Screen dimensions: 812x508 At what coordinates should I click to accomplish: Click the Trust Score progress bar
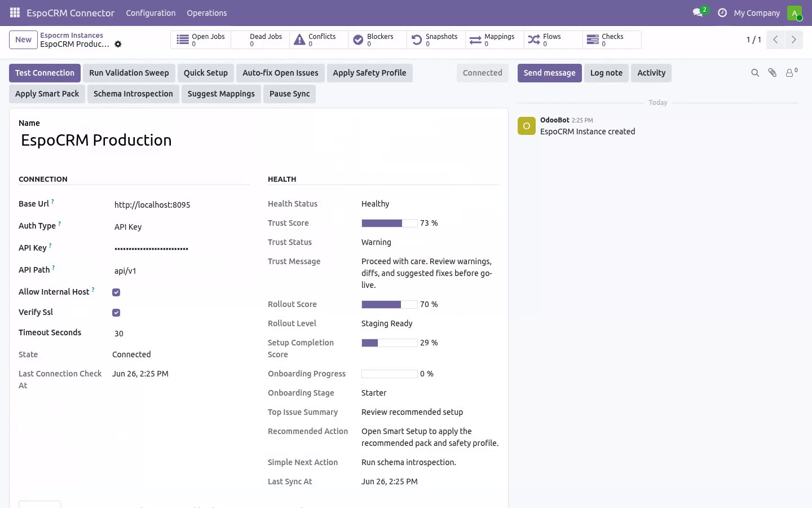tap(390, 224)
